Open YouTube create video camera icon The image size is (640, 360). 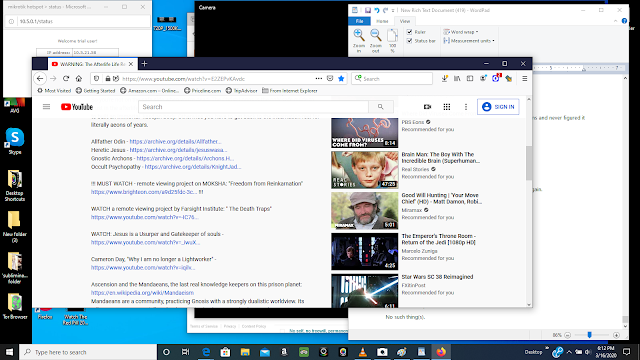(427, 107)
